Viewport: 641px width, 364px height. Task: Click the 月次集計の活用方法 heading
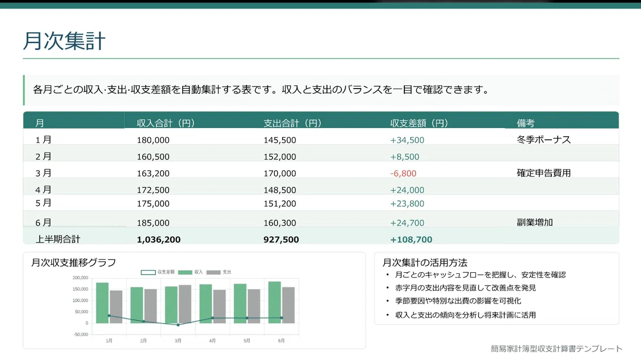(x=425, y=263)
